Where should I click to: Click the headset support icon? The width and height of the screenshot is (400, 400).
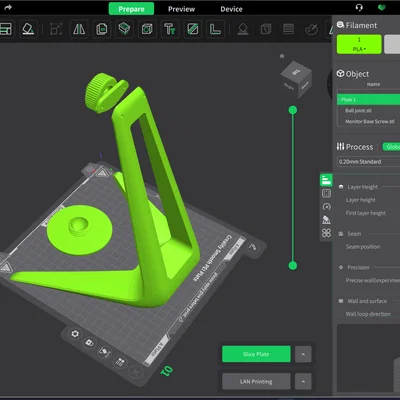(359, 8)
